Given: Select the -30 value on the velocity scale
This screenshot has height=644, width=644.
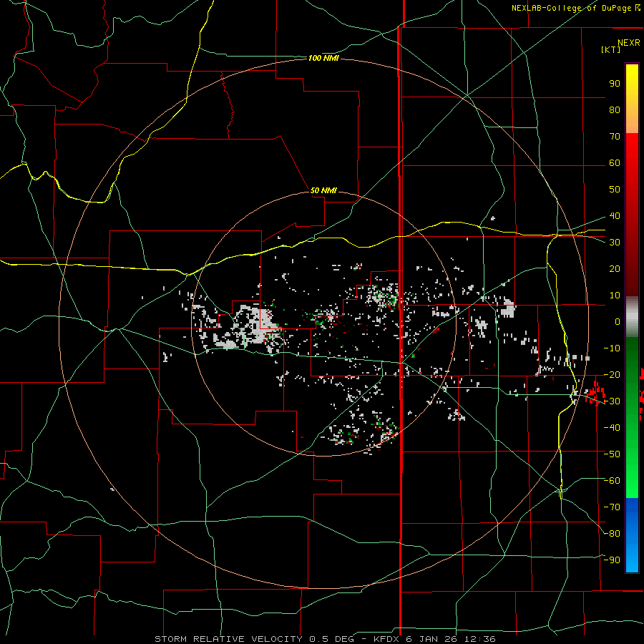Looking at the screenshot, I should click(x=612, y=401).
